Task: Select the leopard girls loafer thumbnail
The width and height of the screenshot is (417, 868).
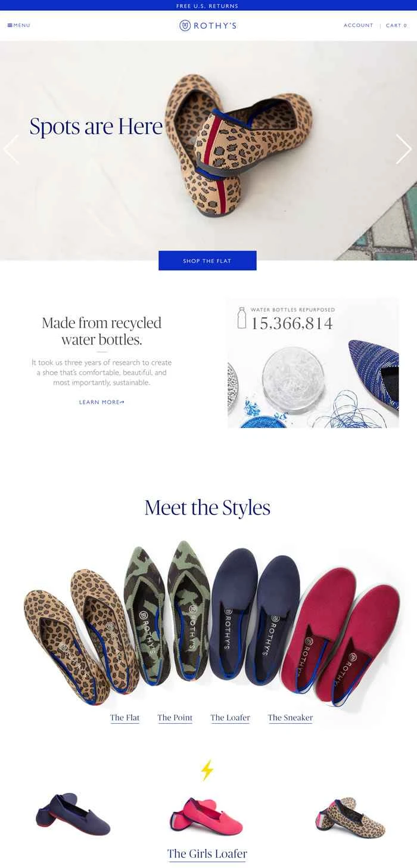Action: click(x=349, y=817)
